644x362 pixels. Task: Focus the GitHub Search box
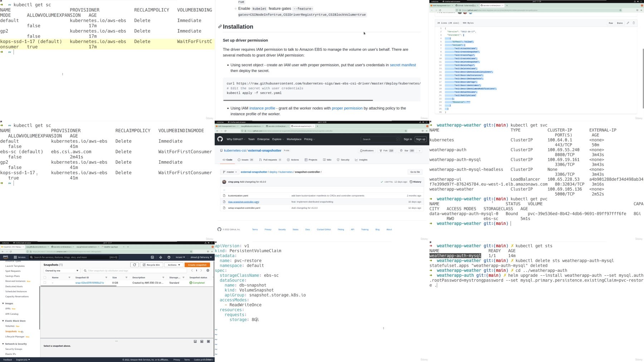[x=380, y=139]
